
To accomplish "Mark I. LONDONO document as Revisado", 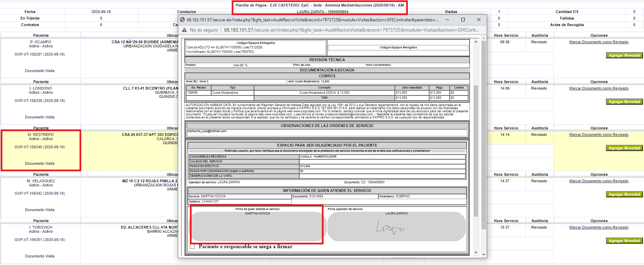I will pyautogui.click(x=599, y=88).
